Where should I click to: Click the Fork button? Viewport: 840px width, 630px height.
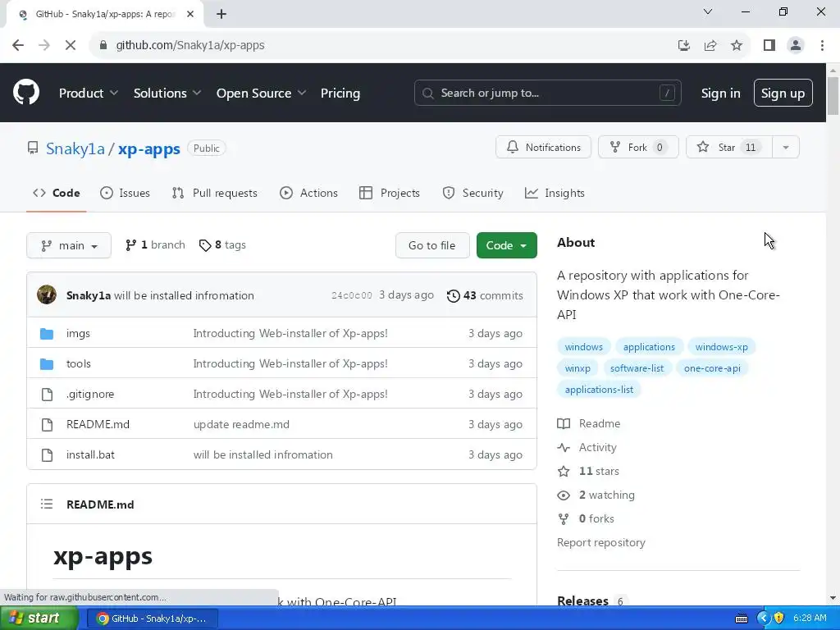coord(638,148)
